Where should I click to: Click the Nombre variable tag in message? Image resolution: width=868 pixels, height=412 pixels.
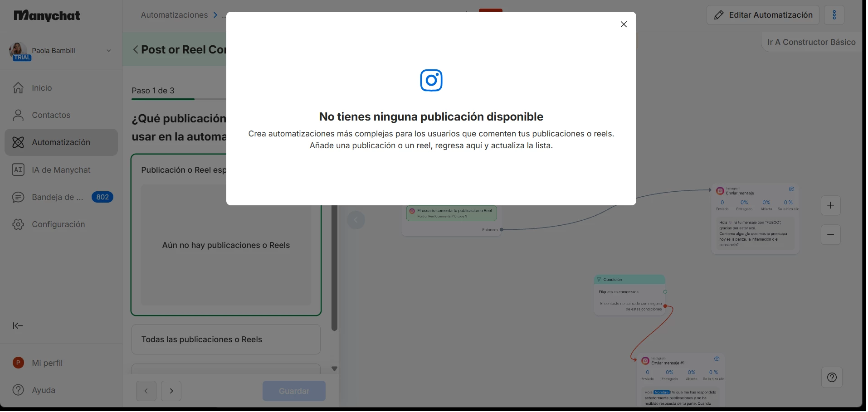coord(662,393)
